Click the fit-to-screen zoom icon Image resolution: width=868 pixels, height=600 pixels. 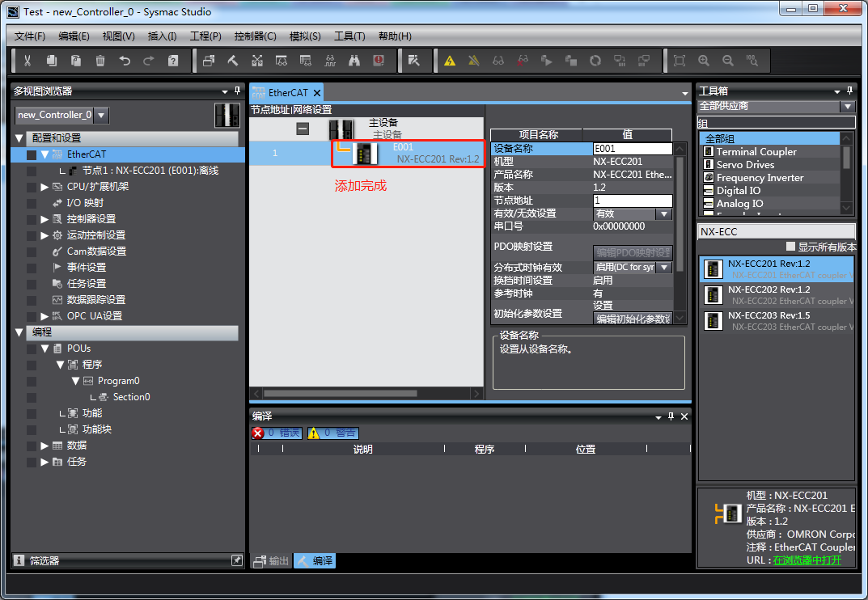point(680,61)
